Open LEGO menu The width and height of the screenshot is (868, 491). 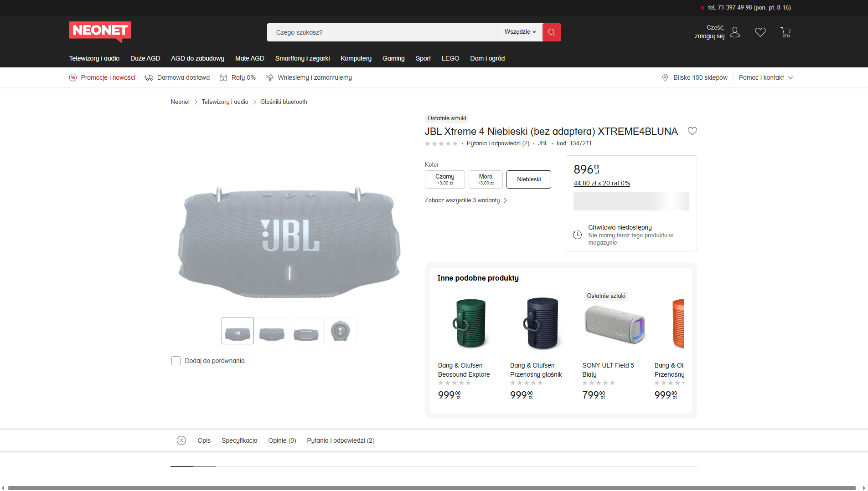pyautogui.click(x=450, y=58)
